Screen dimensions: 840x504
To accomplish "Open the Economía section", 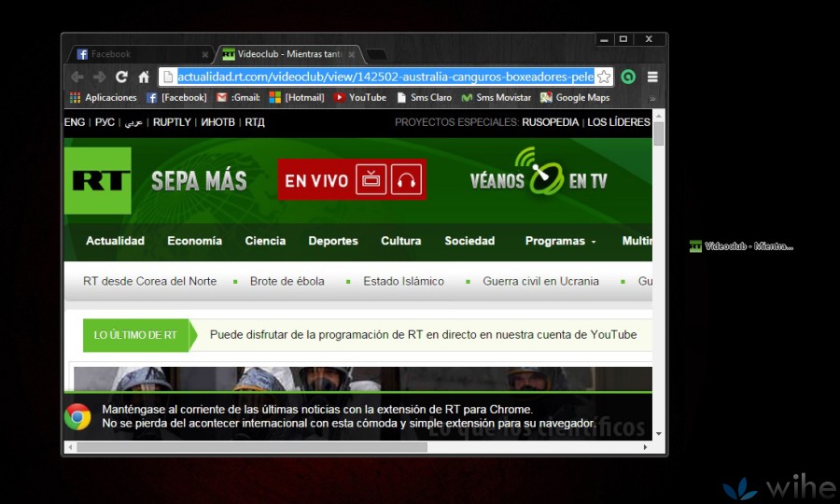I will tap(194, 241).
